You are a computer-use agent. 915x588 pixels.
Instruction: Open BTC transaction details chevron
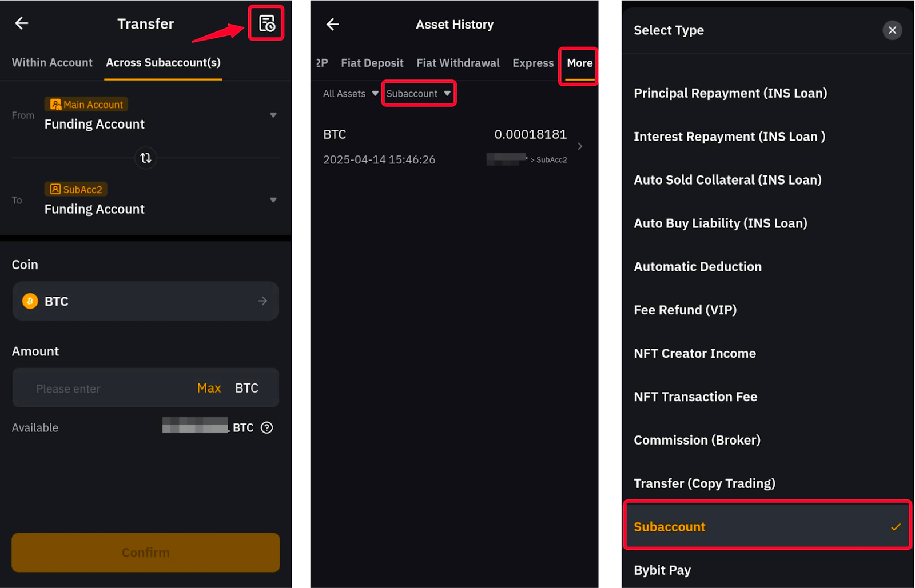[580, 146]
